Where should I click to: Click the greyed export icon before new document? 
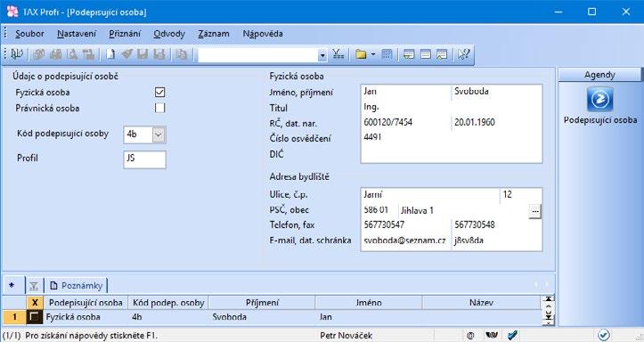[x=88, y=54]
